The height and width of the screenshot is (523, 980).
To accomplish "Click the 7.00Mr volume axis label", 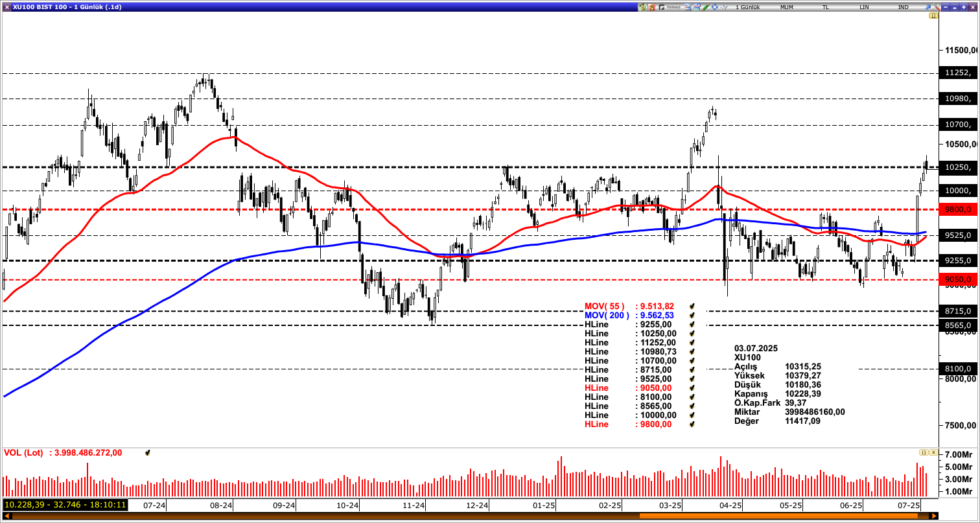I will [x=959, y=454].
